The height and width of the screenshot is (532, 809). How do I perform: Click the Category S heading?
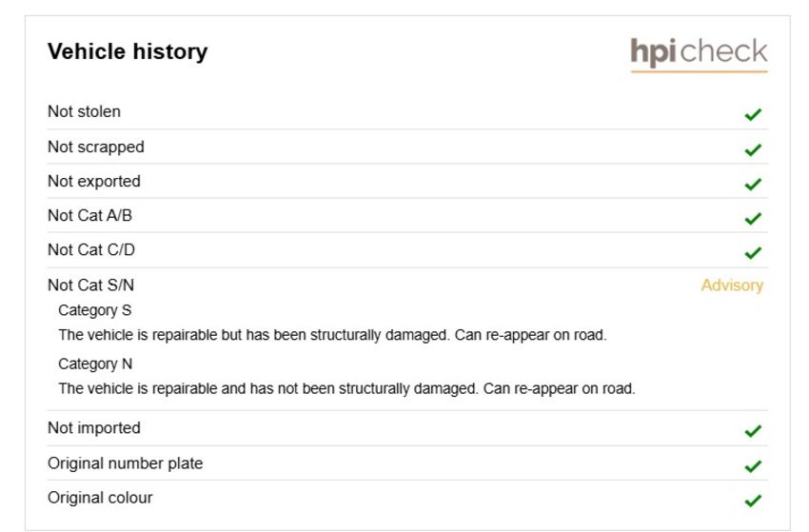95,310
